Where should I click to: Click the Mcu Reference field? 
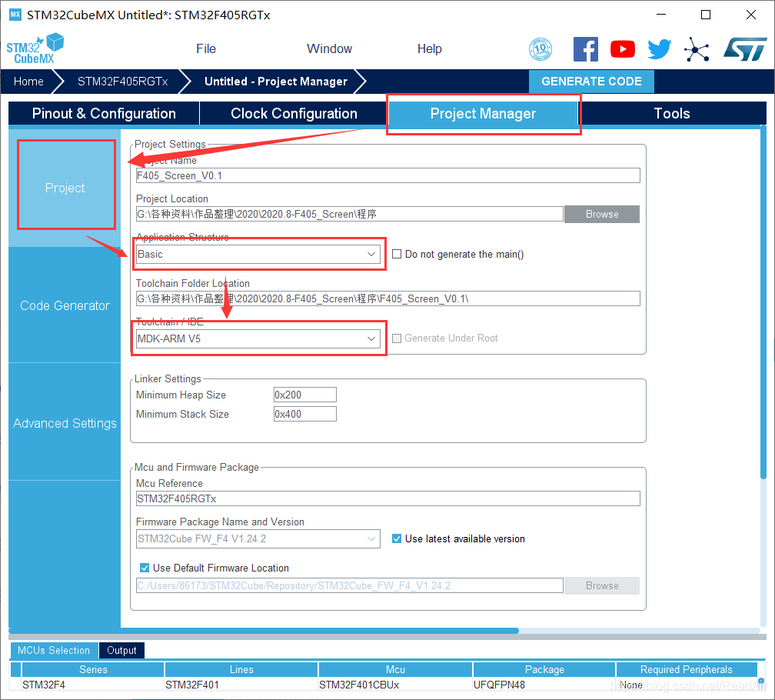(388, 498)
